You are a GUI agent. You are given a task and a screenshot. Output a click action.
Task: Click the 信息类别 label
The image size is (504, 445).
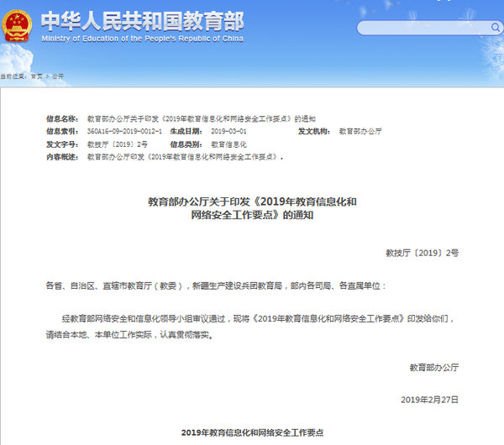[x=186, y=144]
